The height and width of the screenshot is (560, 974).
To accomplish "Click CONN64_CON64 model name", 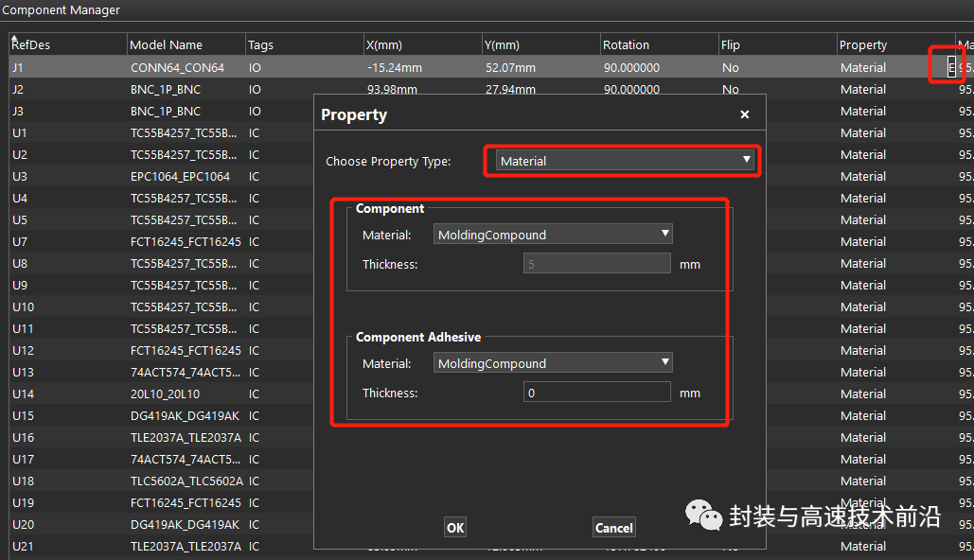I will tap(177, 67).
